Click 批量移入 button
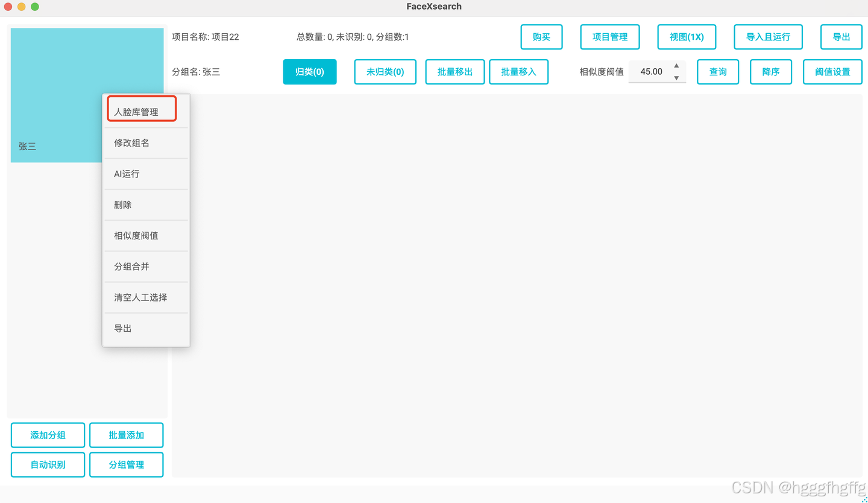The image size is (868, 503). click(x=518, y=72)
